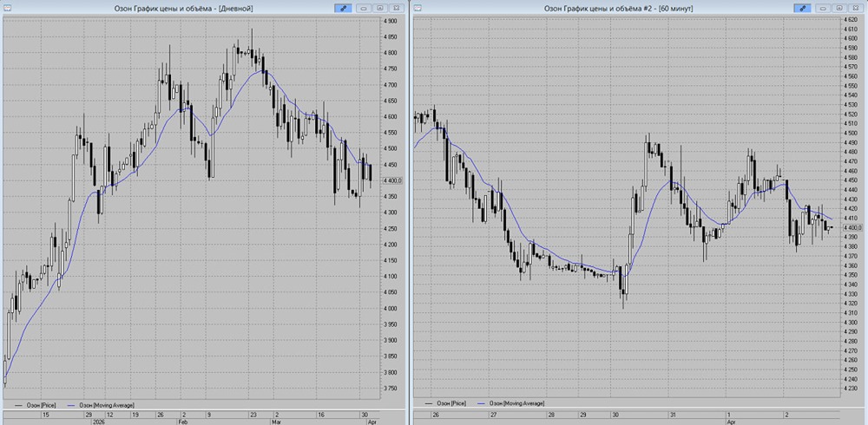Click the 4 100 price label on the Дневной chart axis
Image resolution: width=868 pixels, height=425 pixels.
391,276
